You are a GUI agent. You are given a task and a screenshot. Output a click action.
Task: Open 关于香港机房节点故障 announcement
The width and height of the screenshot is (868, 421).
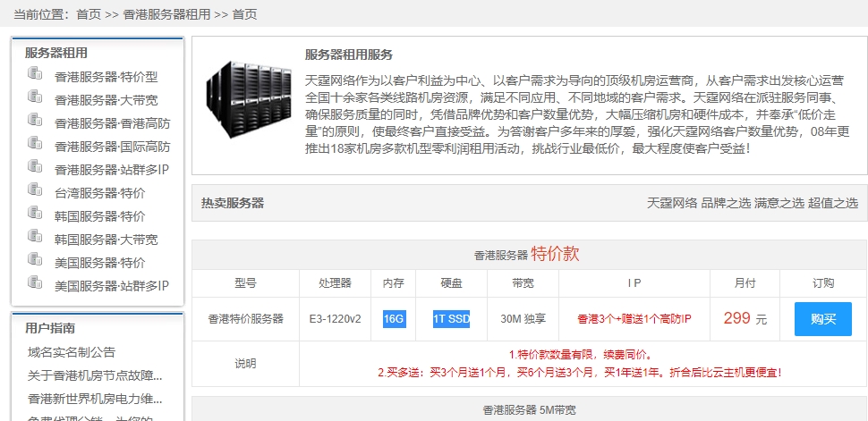[x=95, y=375]
